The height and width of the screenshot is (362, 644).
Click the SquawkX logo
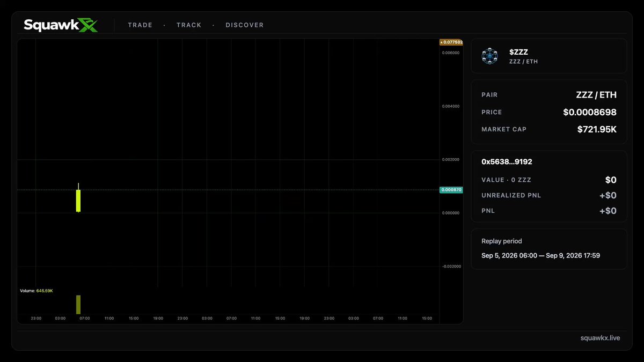tap(61, 25)
